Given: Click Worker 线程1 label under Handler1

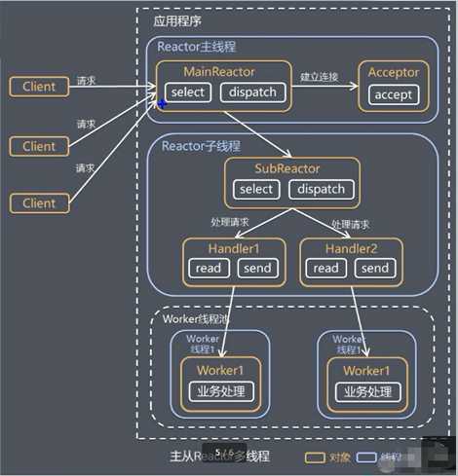Looking at the screenshot, I should pos(203,344).
